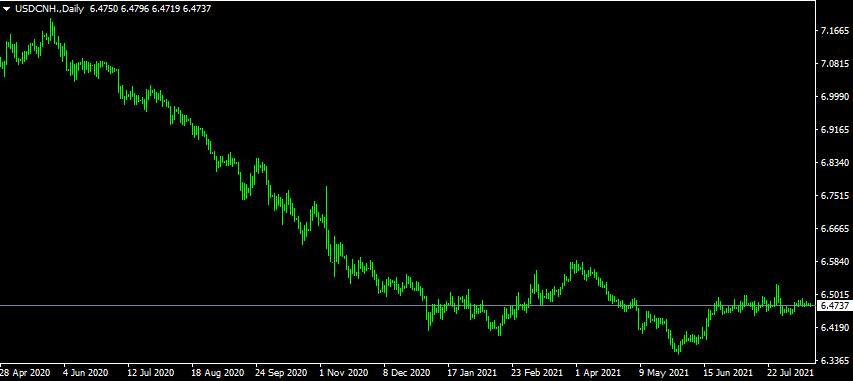Select price level 6.8340 on the scale

(836, 163)
